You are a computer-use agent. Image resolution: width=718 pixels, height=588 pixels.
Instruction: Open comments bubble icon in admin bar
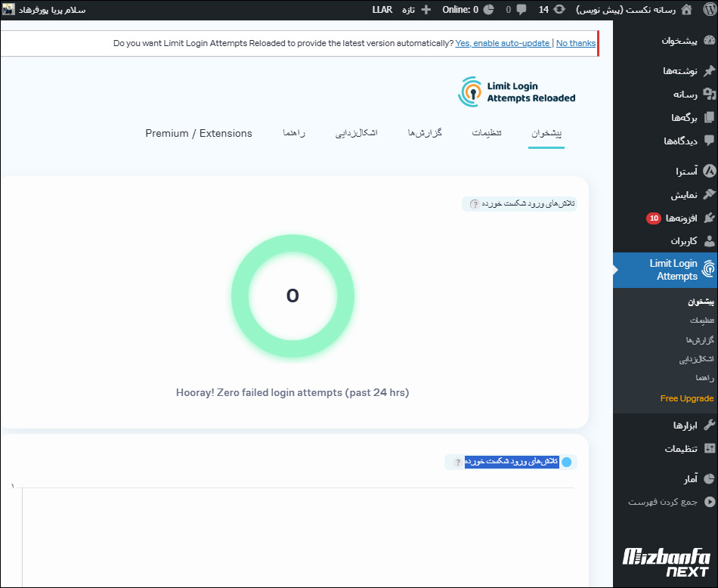pos(521,10)
